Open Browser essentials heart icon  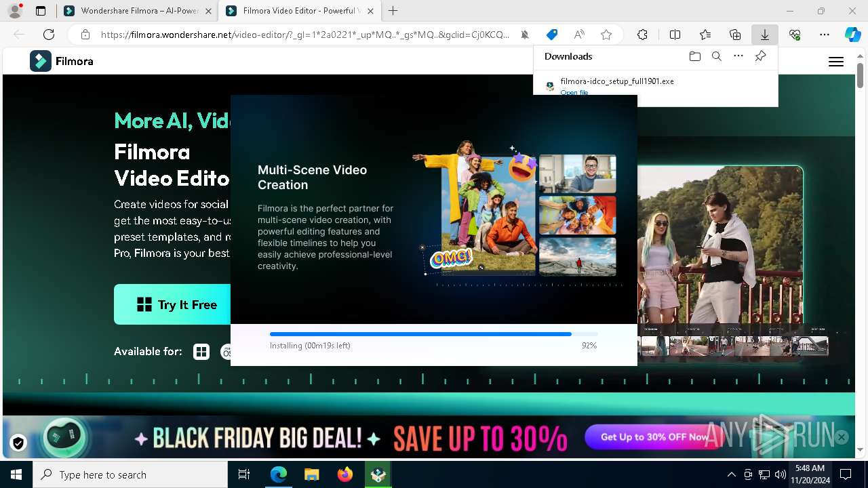(795, 35)
